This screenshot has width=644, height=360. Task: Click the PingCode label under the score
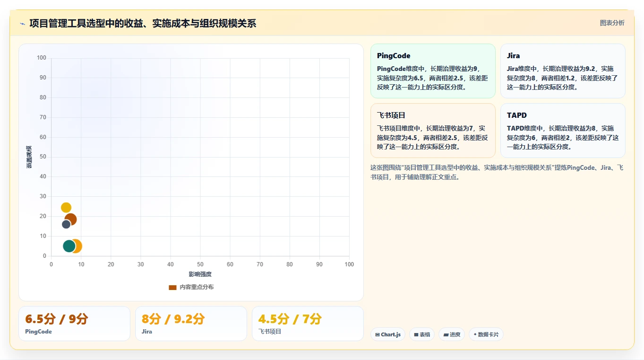point(38,332)
